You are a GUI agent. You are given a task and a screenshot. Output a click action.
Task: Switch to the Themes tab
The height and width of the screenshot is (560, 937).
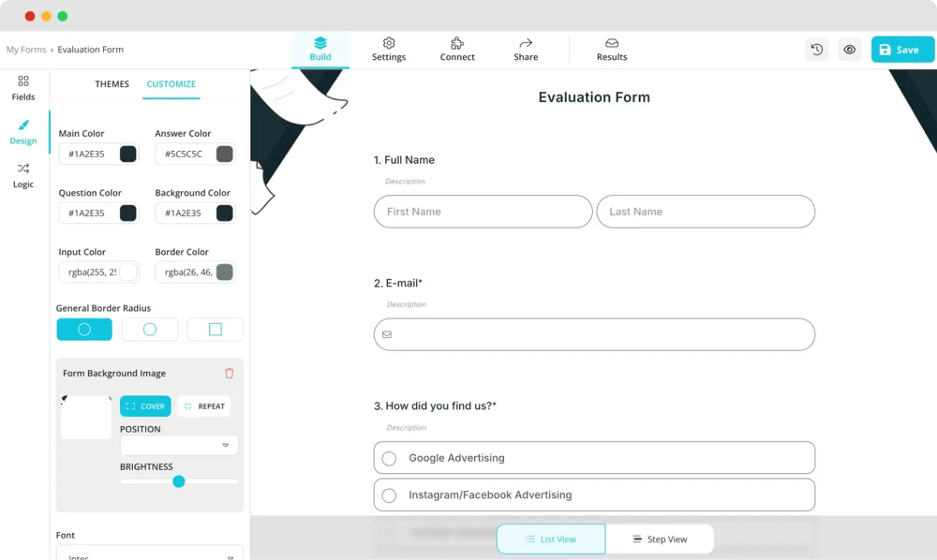(112, 84)
